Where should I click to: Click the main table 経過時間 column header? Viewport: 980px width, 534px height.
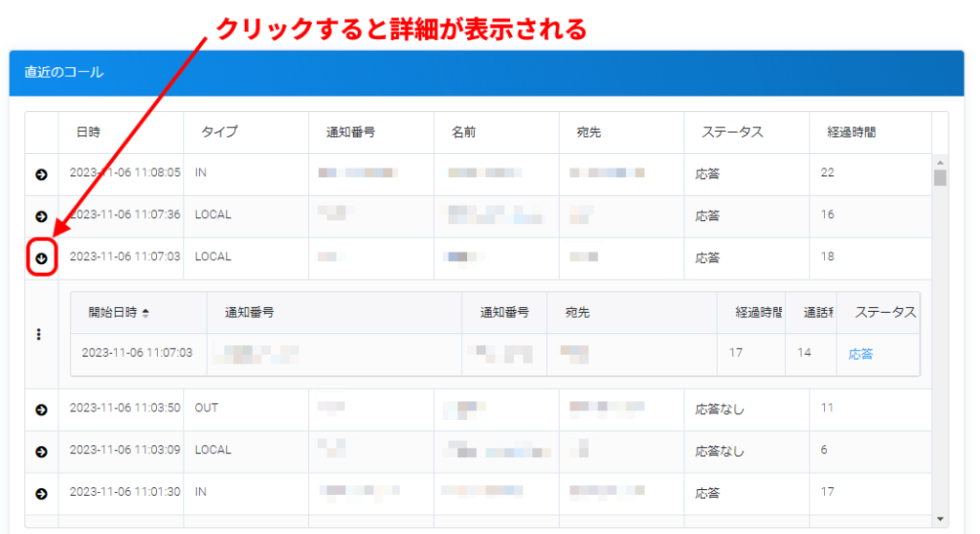pos(853,132)
